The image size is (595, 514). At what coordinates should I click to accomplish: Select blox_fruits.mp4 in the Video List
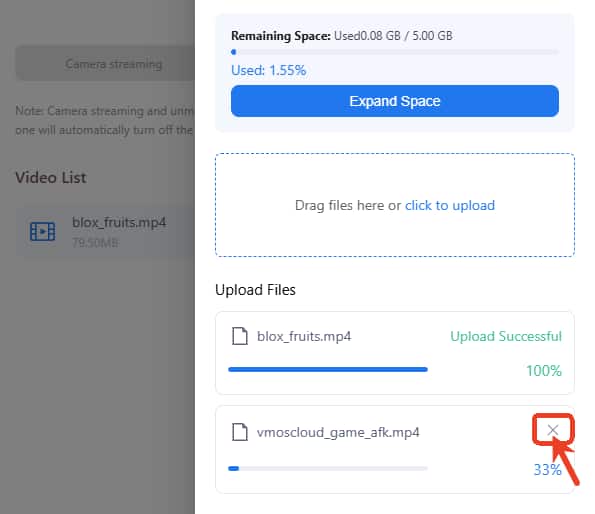coord(105,232)
